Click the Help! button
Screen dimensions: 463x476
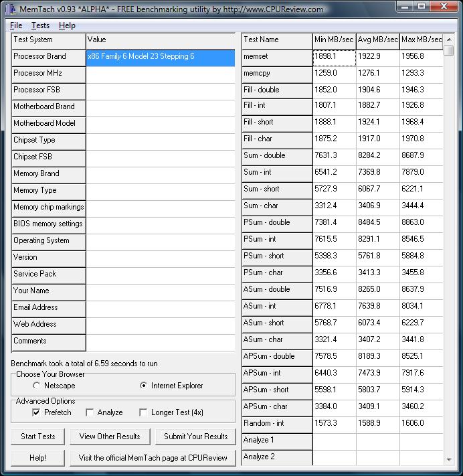[38, 458]
